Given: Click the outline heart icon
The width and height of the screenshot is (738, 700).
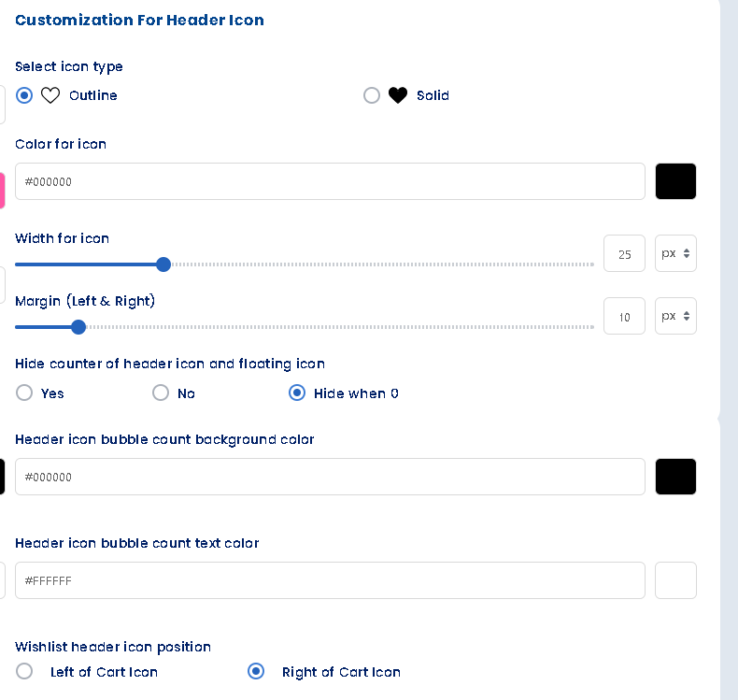Looking at the screenshot, I should [50, 95].
